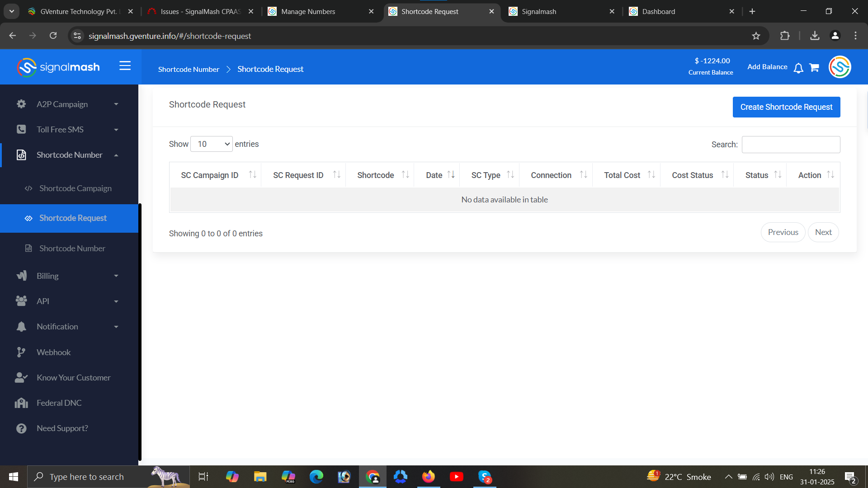Click Create Shortcode Request button
868x488 pixels.
click(x=786, y=107)
